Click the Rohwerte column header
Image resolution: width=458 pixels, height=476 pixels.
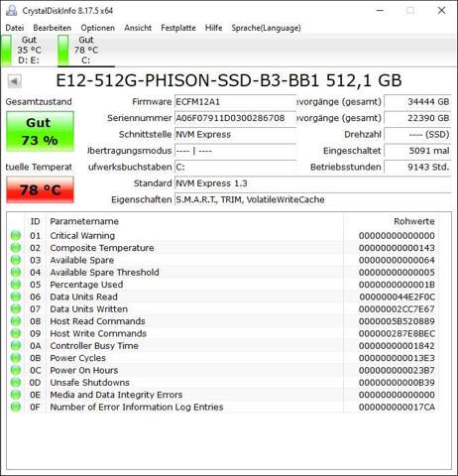(414, 221)
